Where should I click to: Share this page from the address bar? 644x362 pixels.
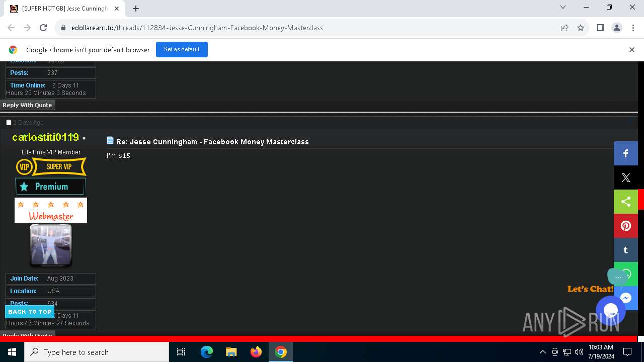[x=565, y=28]
